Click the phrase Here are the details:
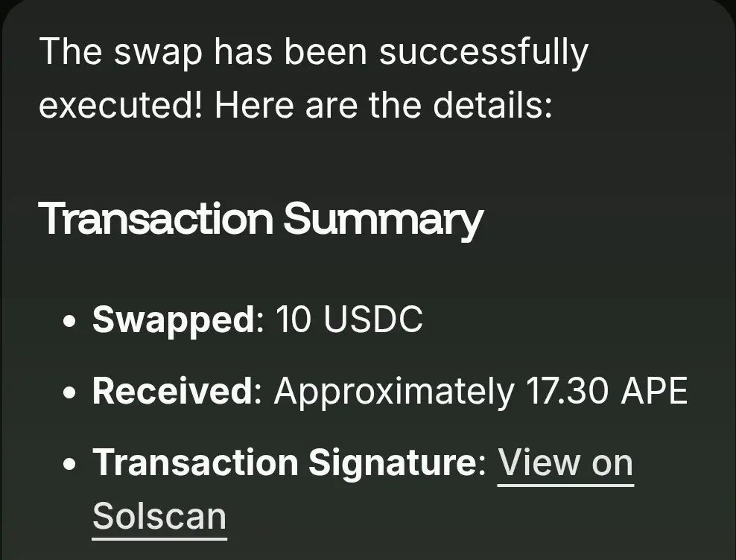Image resolution: width=736 pixels, height=560 pixels. click(384, 105)
